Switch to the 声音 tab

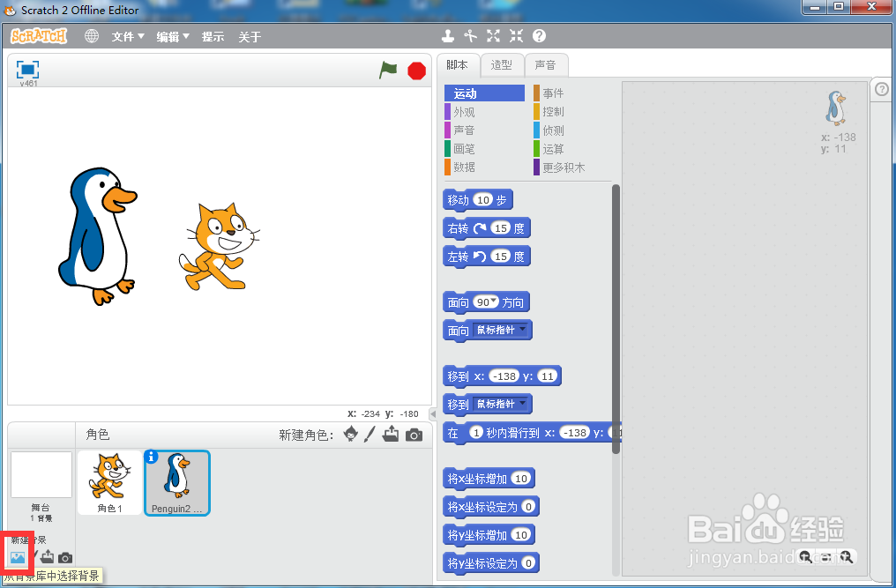pos(547,64)
